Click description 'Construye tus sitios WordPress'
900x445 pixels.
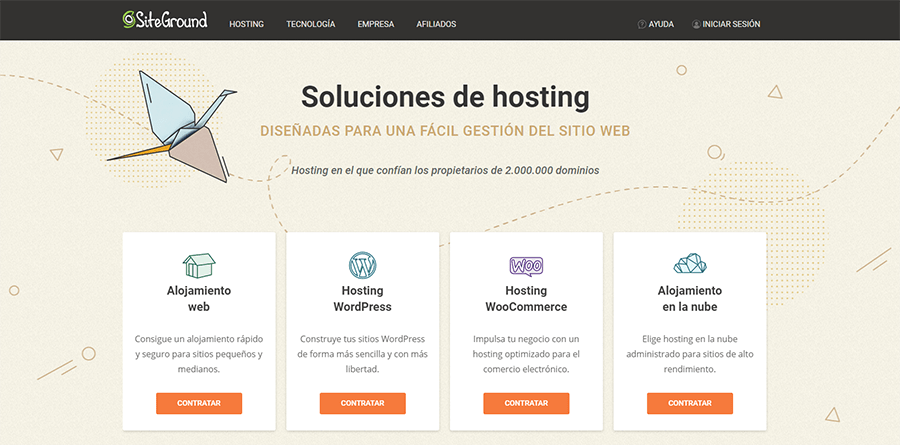(x=363, y=354)
